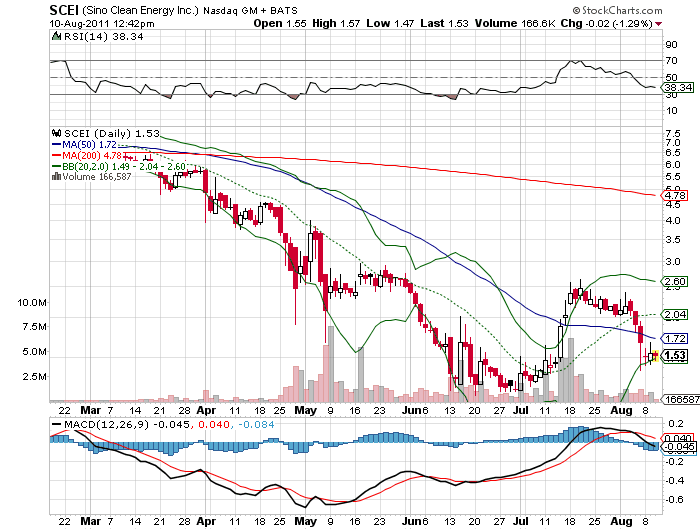This screenshot has height=530, width=700.
Task: Click the 5.0M volume axis label
Action: point(36,351)
